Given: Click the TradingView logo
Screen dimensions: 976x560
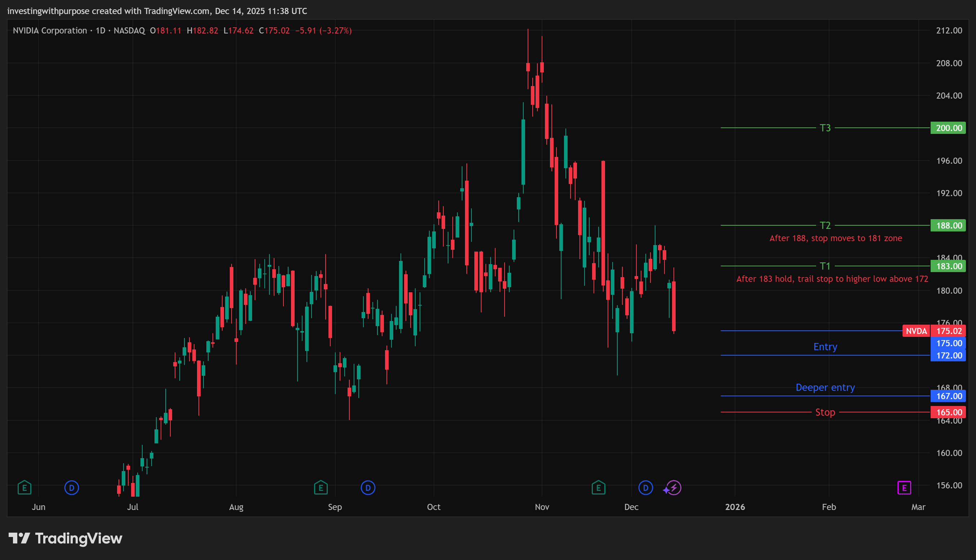Looking at the screenshot, I should [x=66, y=538].
